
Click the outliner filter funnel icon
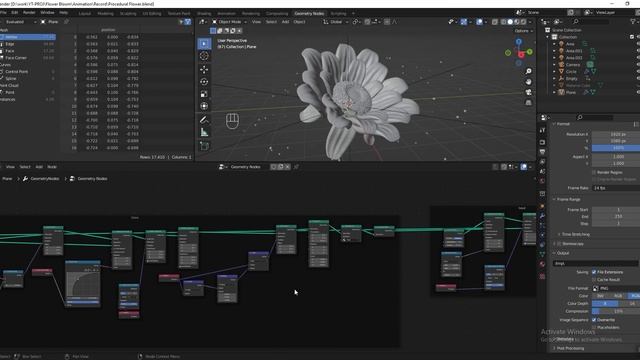[634, 22]
